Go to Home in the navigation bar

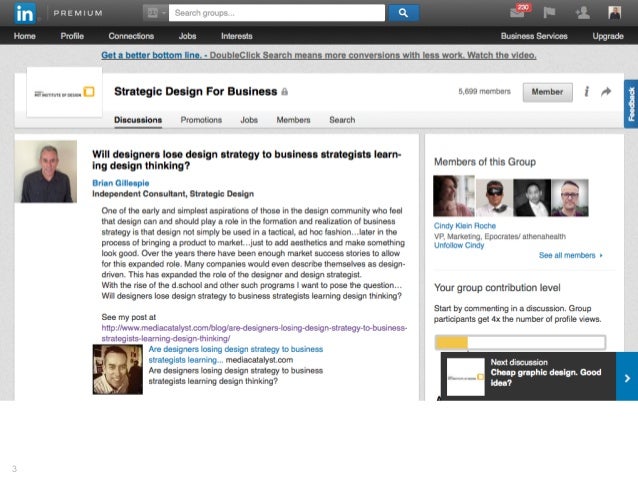coord(24,36)
